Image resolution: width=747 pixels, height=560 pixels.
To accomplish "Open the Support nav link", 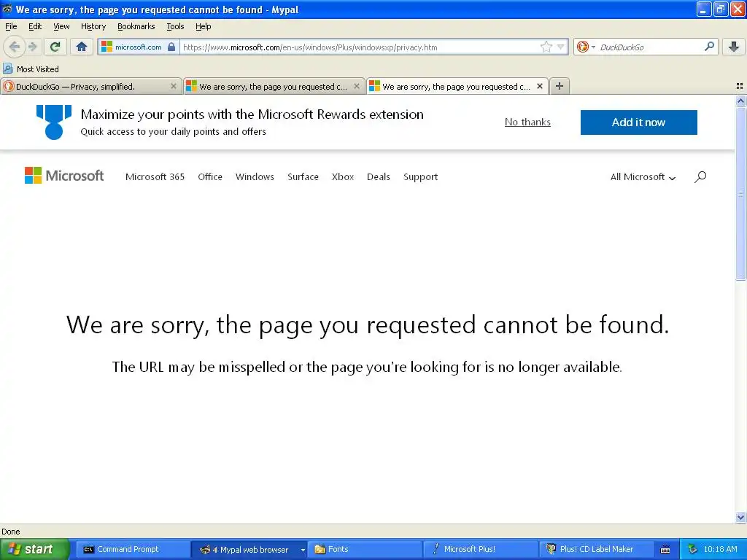I will [x=420, y=176].
